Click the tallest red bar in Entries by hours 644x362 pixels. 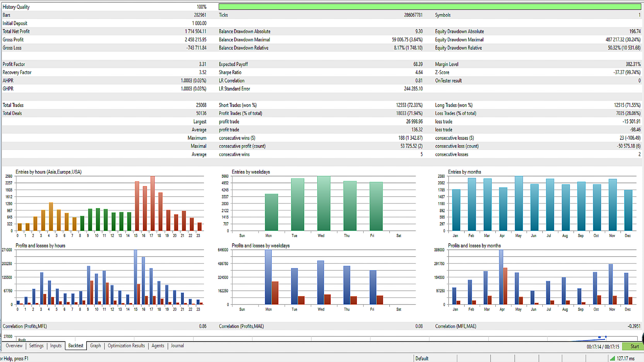153,203
